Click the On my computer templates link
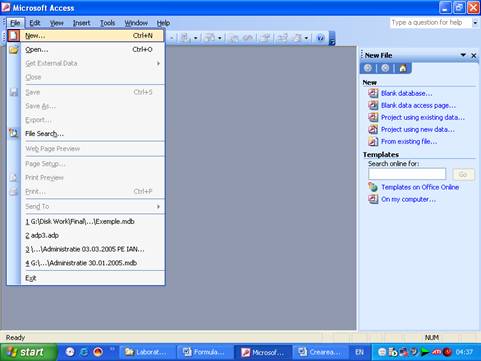 [x=408, y=199]
